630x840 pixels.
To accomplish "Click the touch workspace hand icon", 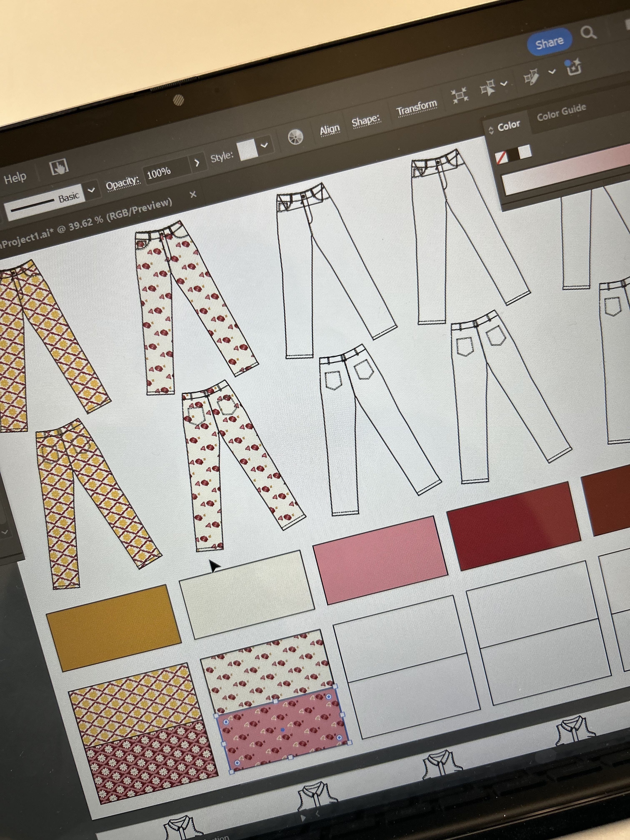I will [x=59, y=167].
